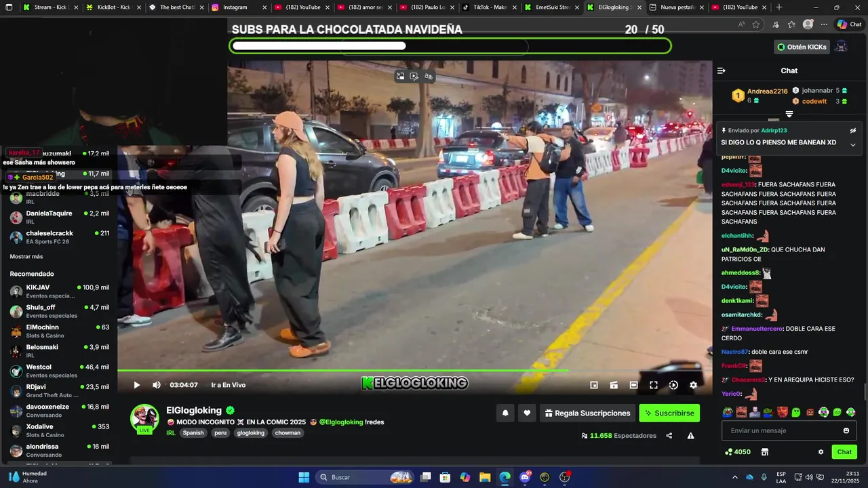Select the peru tag
868x488 pixels.
pyautogui.click(x=220, y=433)
